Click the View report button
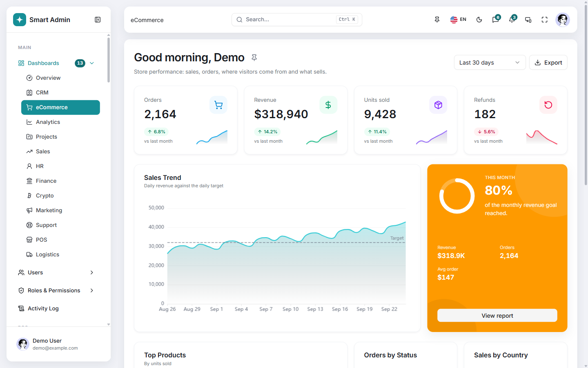The image size is (588, 368). pyautogui.click(x=497, y=315)
